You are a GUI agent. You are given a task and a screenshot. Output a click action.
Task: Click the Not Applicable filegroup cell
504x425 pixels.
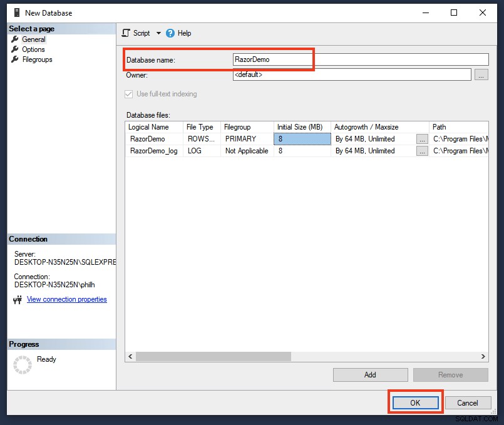[x=247, y=151]
